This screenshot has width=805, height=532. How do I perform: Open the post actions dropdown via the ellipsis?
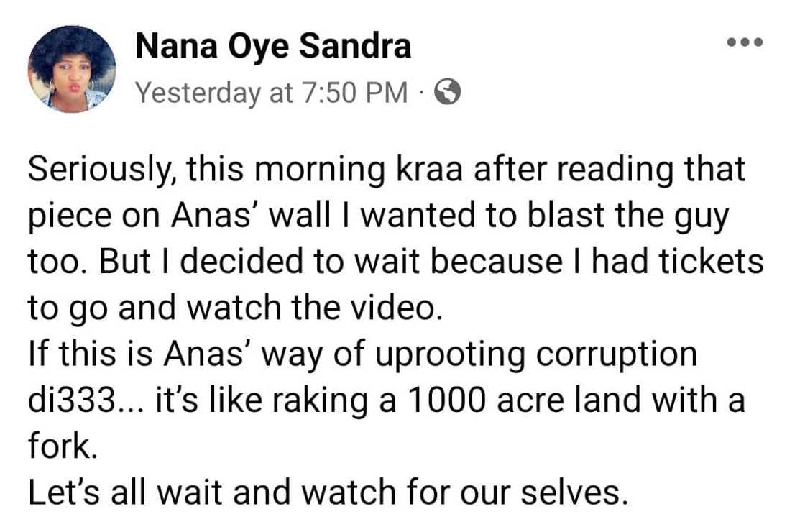745,41
